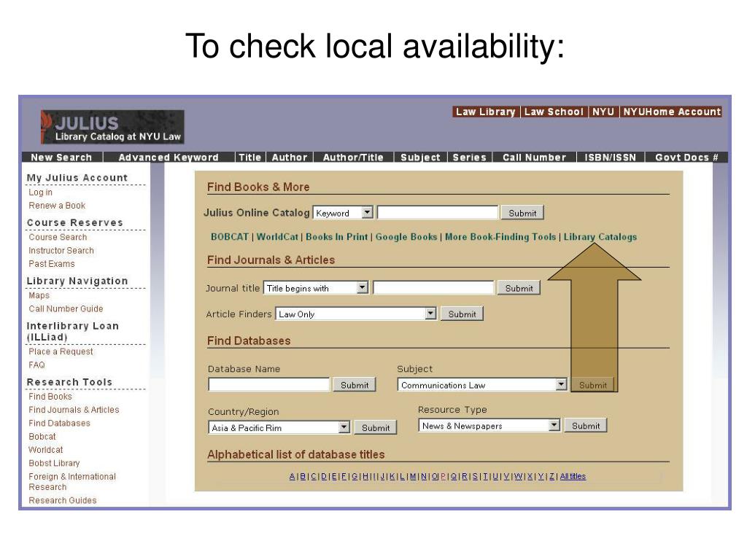Submit the Resource Type selection
The image size is (747, 560).
click(x=586, y=425)
